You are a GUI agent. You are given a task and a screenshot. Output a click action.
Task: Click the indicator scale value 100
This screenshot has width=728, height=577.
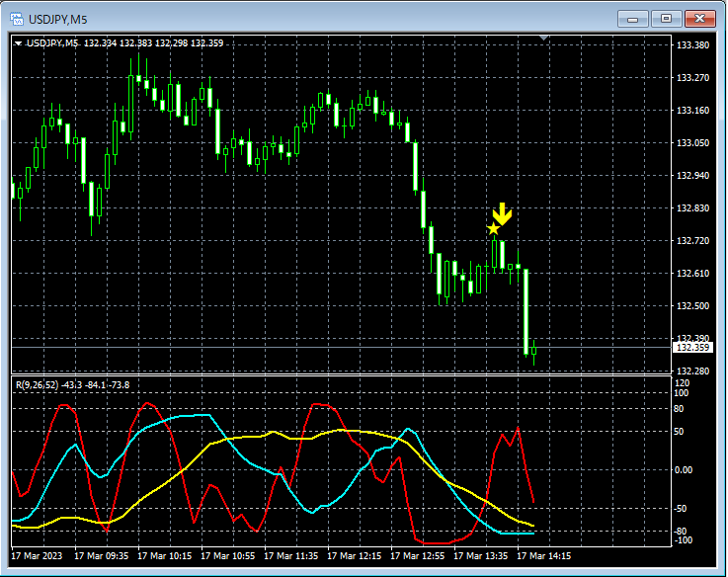(x=682, y=393)
